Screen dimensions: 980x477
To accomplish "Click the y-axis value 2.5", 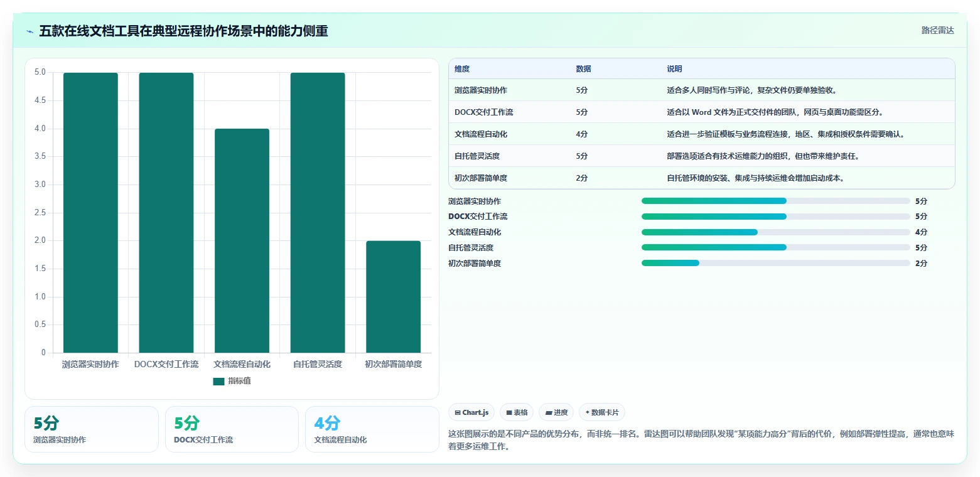I will (40, 213).
